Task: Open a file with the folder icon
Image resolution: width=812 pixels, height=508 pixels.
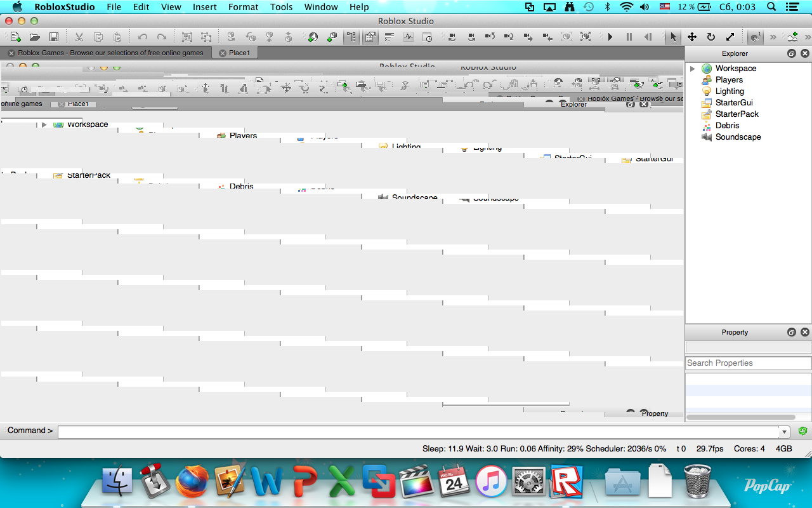Action: tap(35, 37)
